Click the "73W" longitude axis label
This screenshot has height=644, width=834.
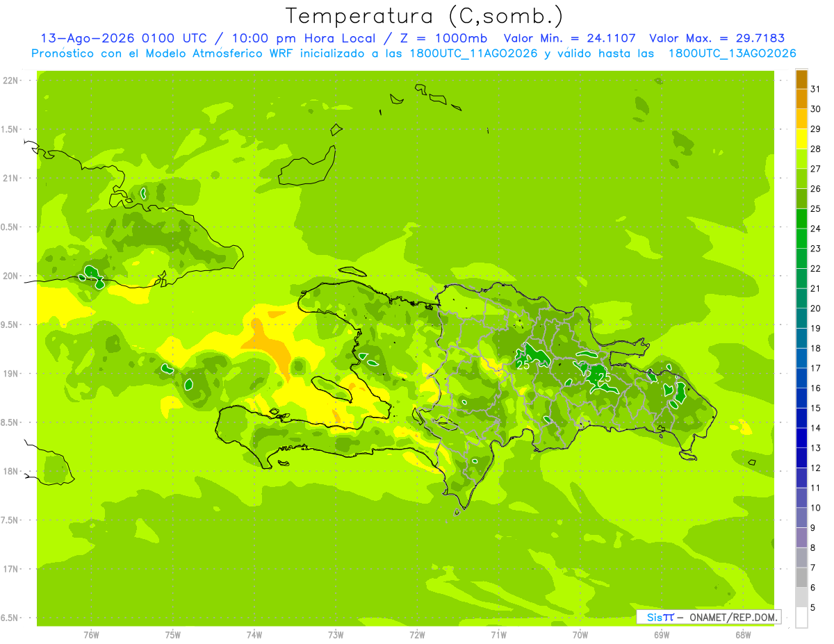coord(336,635)
